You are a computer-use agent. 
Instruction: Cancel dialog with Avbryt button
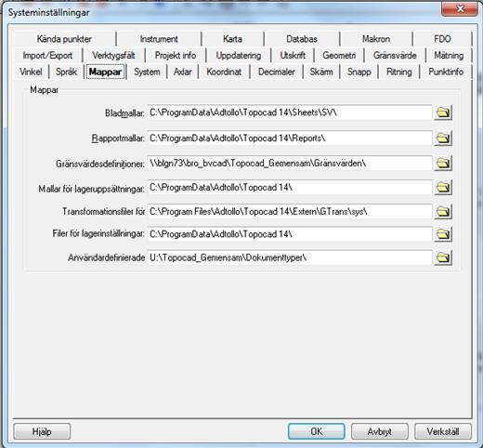coord(380,431)
